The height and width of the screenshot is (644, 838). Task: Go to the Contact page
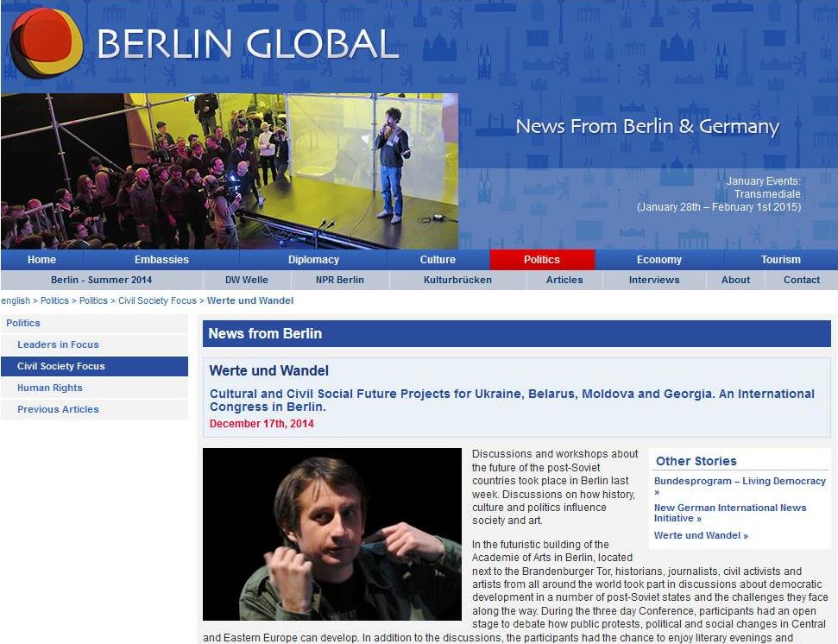(x=801, y=280)
